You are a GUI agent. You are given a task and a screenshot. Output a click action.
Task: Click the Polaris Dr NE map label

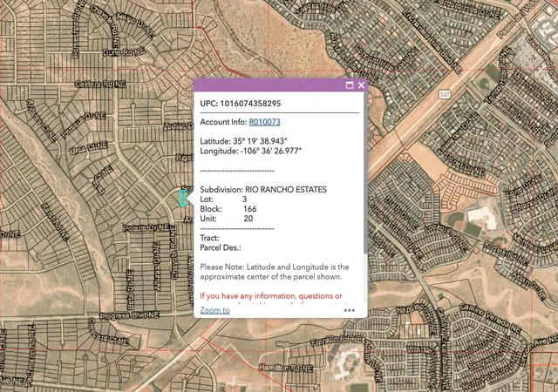coord(146,228)
